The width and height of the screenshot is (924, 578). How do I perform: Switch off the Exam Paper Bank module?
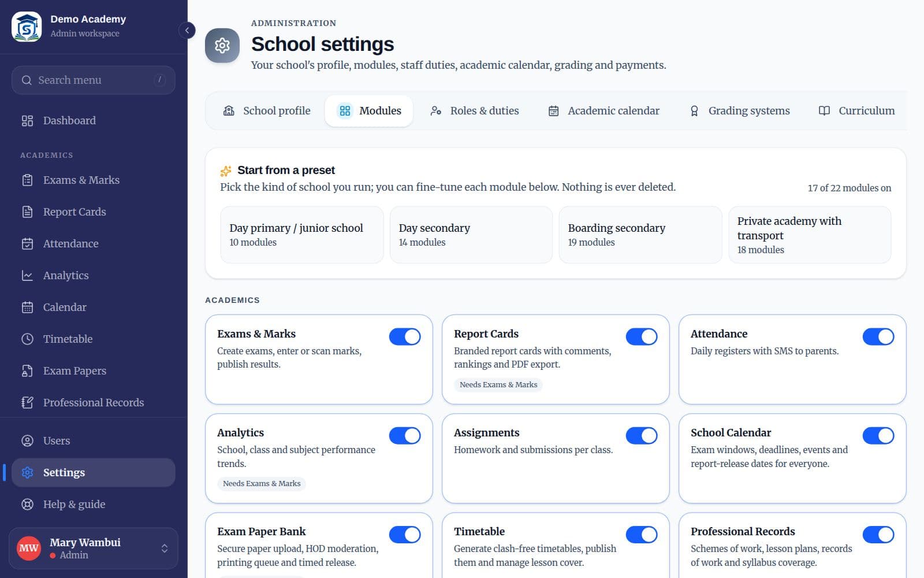tap(405, 534)
